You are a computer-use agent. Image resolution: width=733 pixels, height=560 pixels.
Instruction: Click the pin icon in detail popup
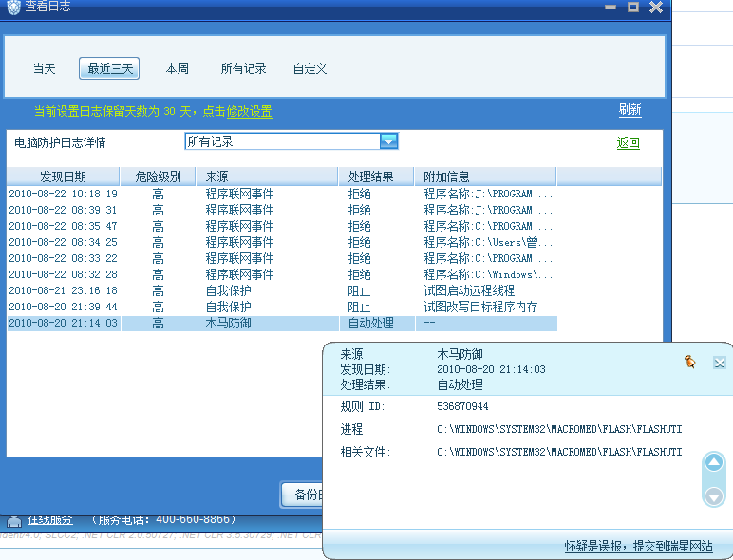(x=690, y=362)
